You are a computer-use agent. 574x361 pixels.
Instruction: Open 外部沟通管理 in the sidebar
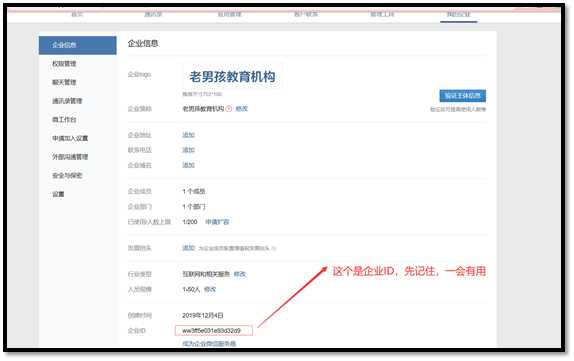(70, 157)
